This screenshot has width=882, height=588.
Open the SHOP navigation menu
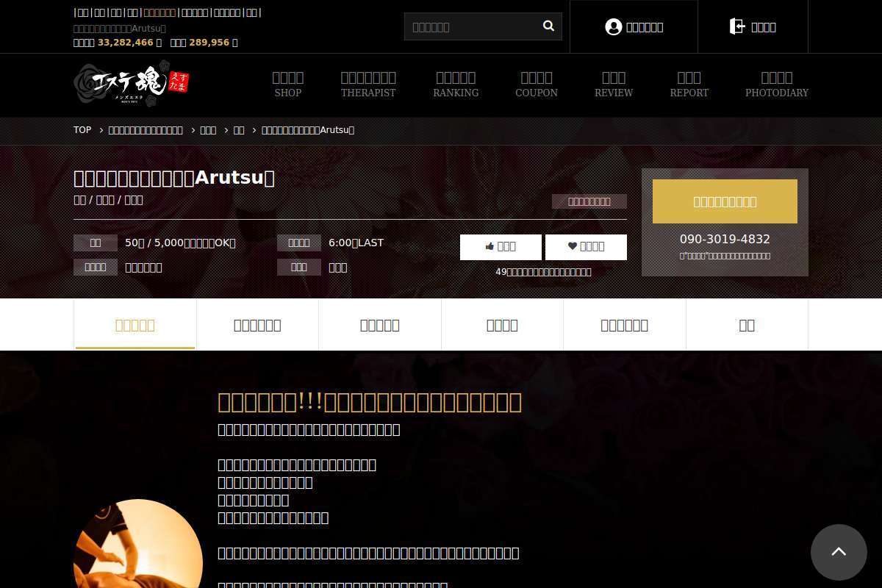tap(288, 85)
